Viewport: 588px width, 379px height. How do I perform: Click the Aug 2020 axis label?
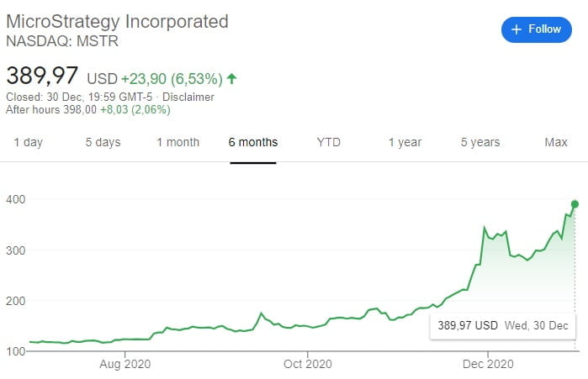(x=124, y=364)
